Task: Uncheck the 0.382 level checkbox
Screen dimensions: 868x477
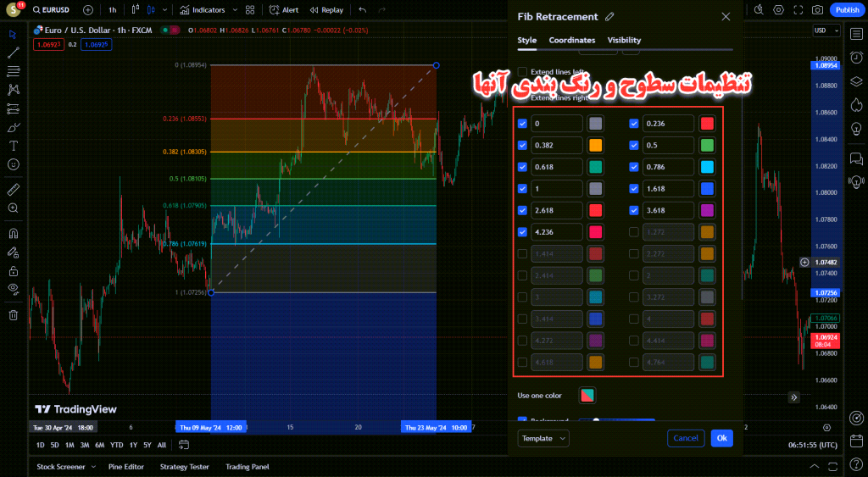Action: (x=522, y=145)
